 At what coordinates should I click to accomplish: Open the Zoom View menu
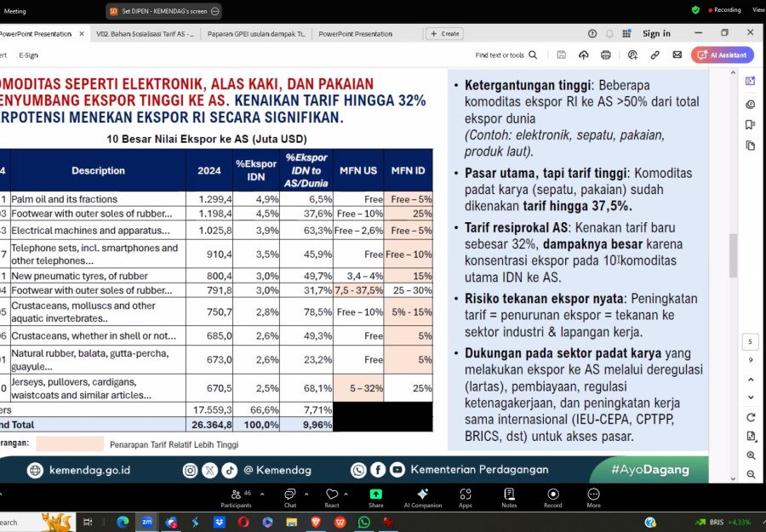758,9
